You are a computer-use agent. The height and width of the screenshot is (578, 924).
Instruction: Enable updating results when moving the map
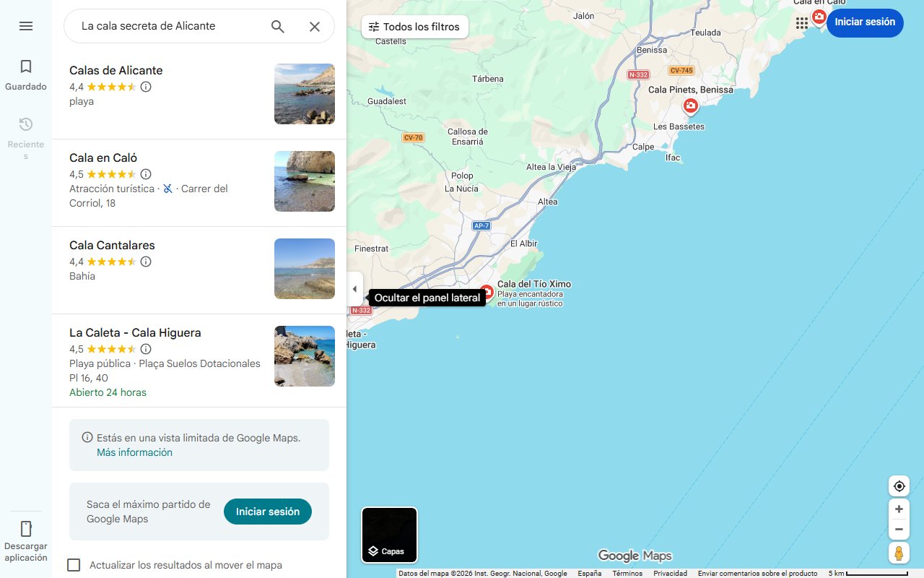click(74, 565)
